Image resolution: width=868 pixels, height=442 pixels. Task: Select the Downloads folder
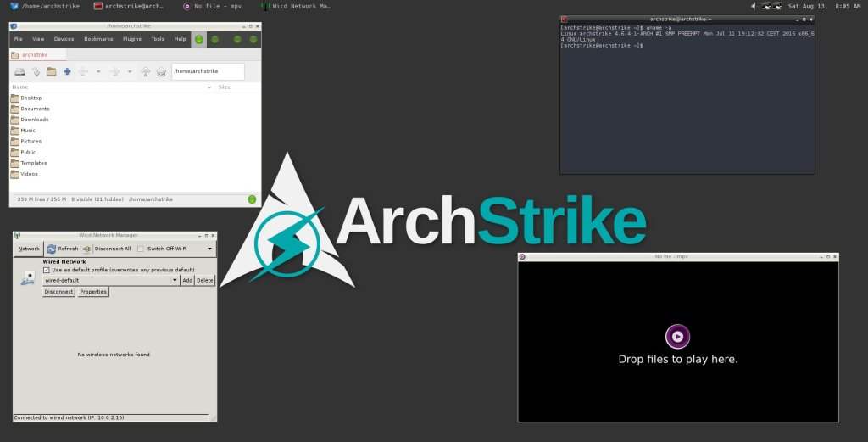click(30, 120)
